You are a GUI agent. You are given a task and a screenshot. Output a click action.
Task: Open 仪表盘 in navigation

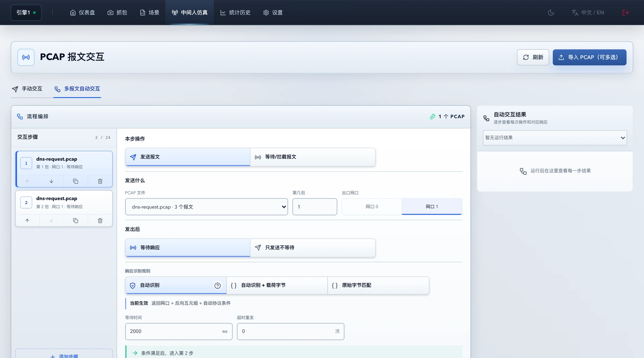82,12
